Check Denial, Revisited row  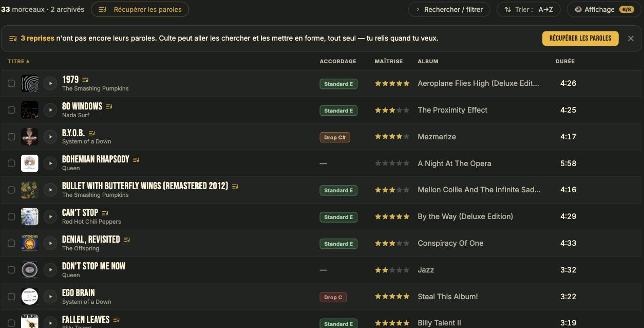11,244
